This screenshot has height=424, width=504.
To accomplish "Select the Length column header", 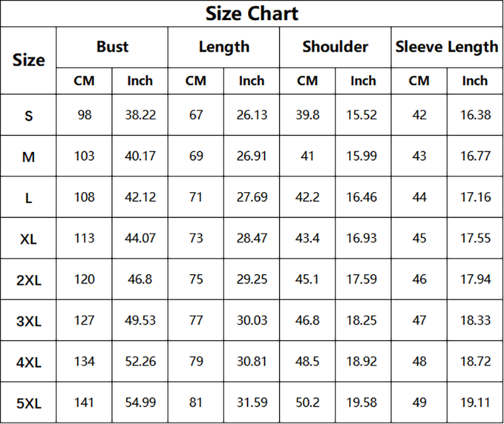I will coord(224,47).
